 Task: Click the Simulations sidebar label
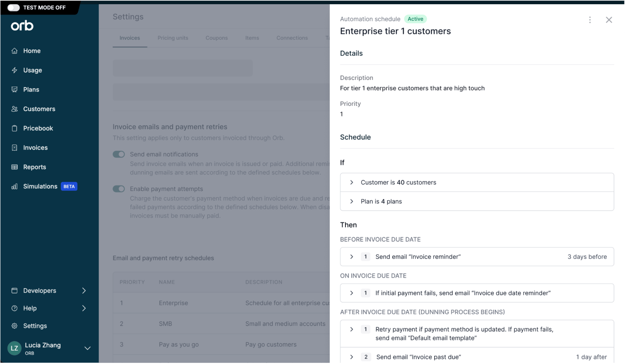click(40, 186)
